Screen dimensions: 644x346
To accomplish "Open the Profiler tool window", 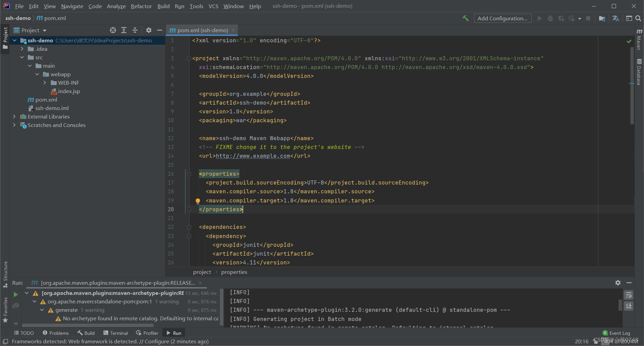I will coord(147,333).
